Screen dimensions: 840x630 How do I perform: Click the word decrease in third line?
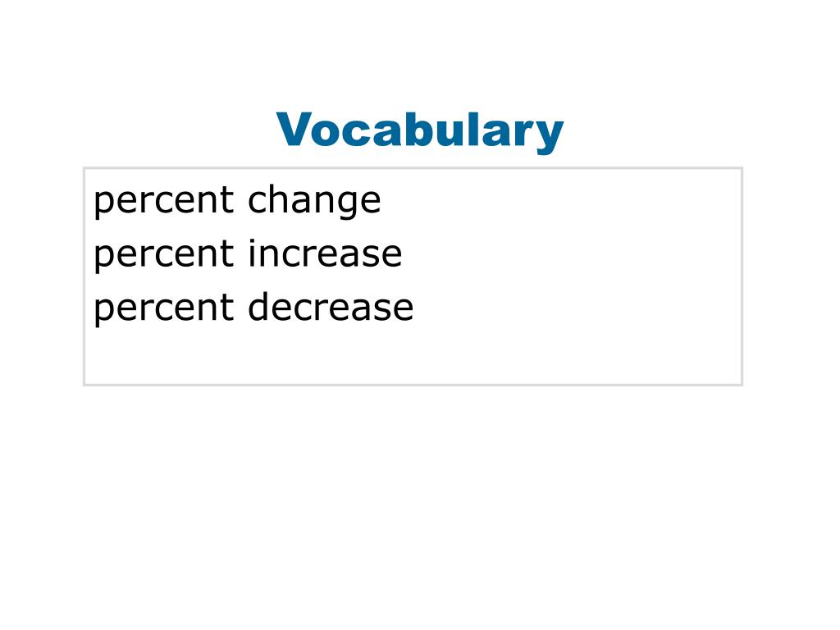331,307
